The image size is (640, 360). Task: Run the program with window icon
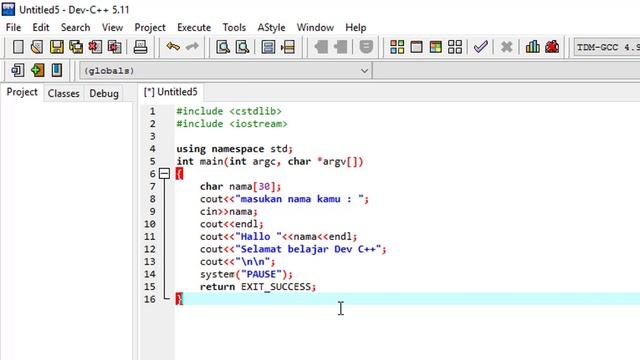[416, 47]
